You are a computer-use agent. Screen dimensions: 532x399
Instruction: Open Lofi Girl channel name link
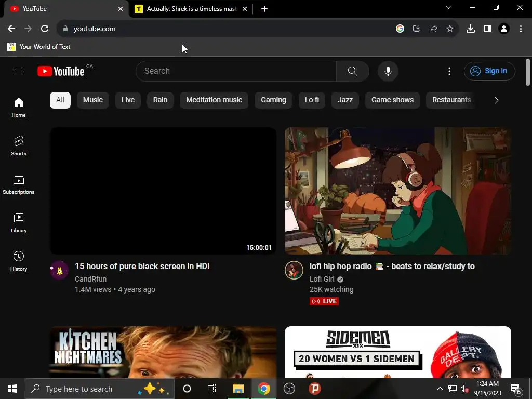point(322,279)
